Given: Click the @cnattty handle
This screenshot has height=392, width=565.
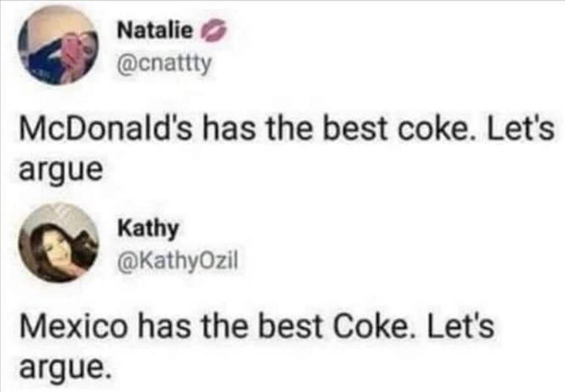Looking at the screenshot, I should tap(164, 64).
